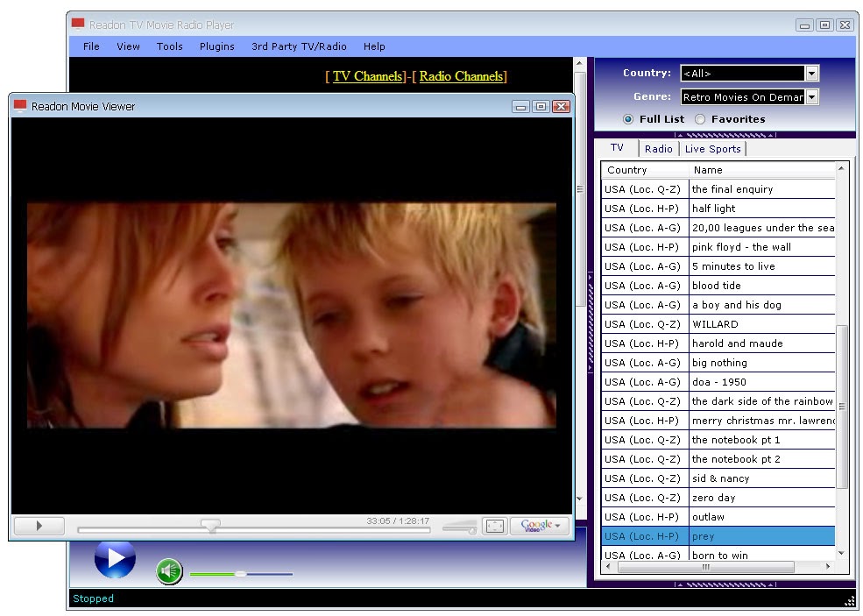863x616 pixels.
Task: Collapse the side panel via vertical splitter
Action: (x=591, y=322)
